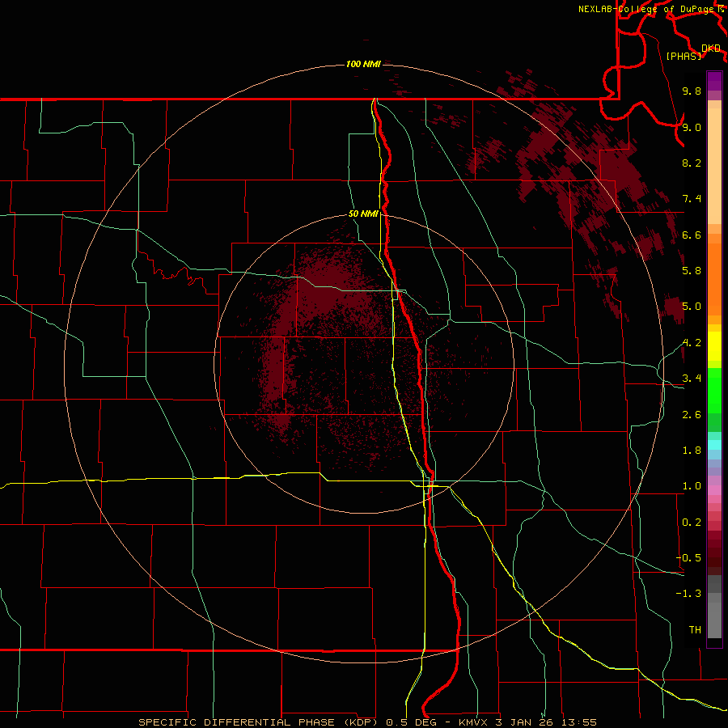Image resolution: width=728 pixels, height=728 pixels.
Task: Click the 9.0 color scale value
Action: coord(692,127)
